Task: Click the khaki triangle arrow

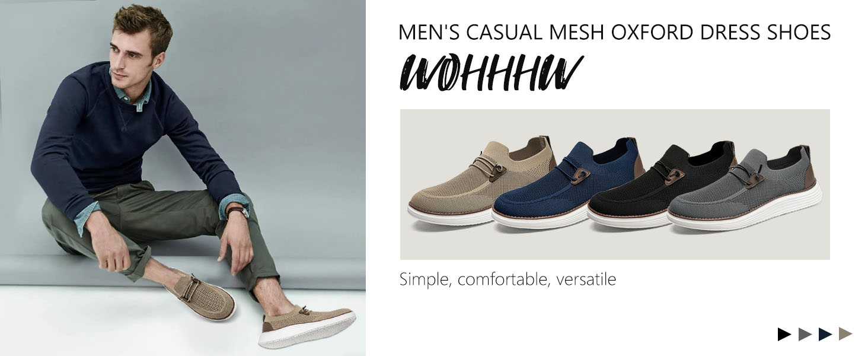Action: (845, 334)
